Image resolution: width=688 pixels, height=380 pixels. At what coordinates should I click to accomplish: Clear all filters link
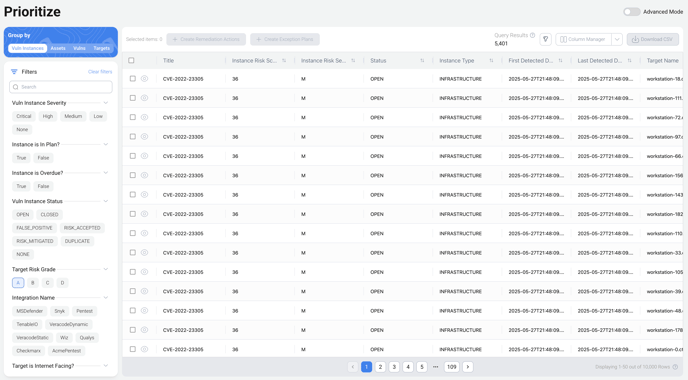pos(100,72)
